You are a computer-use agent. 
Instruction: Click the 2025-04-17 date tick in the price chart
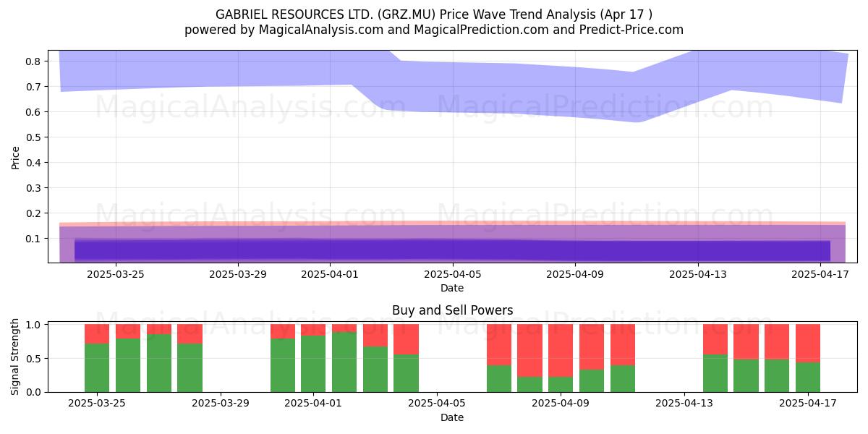[x=820, y=274]
